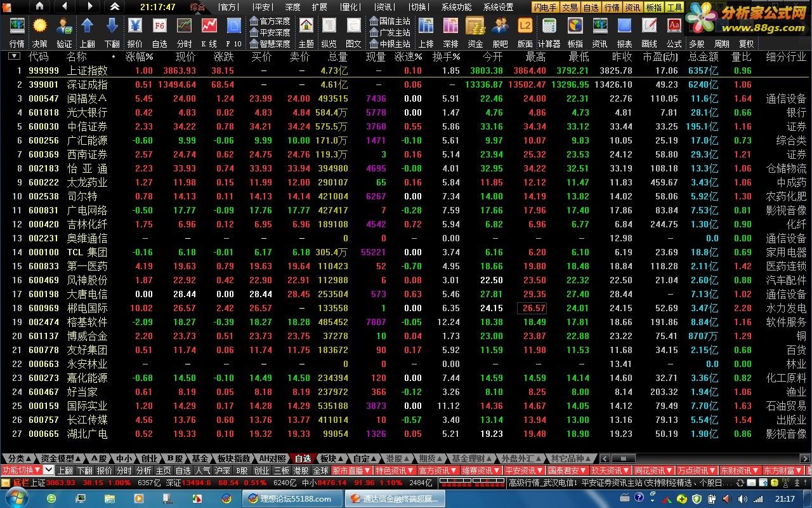Click the 周期 toolbar button
This screenshot has width=812, height=508.
[x=722, y=44]
